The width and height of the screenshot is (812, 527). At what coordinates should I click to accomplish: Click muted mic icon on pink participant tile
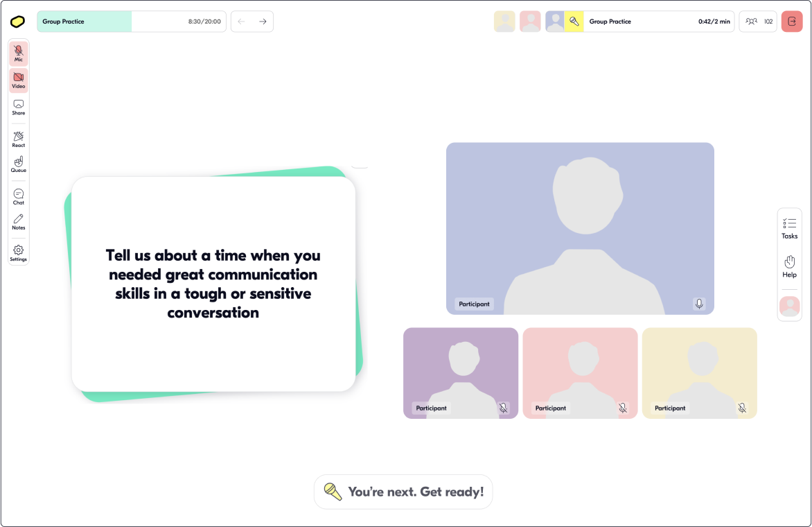click(x=623, y=408)
